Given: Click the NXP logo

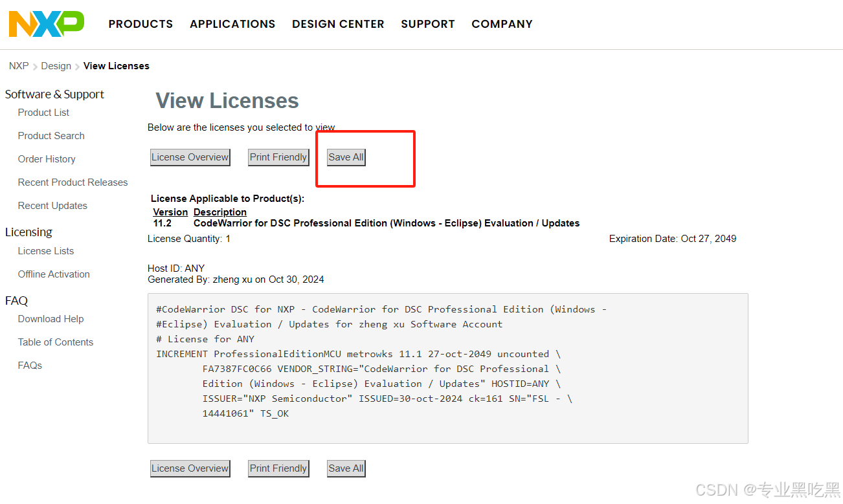Looking at the screenshot, I should point(46,24).
